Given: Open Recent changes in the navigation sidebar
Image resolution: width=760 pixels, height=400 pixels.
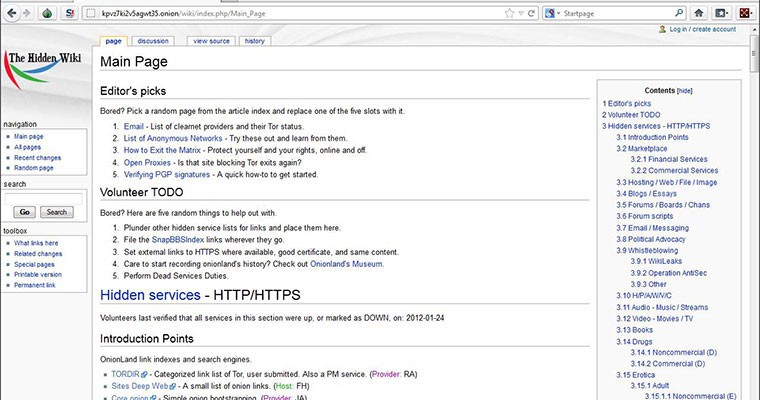Looking at the screenshot, I should point(37,158).
